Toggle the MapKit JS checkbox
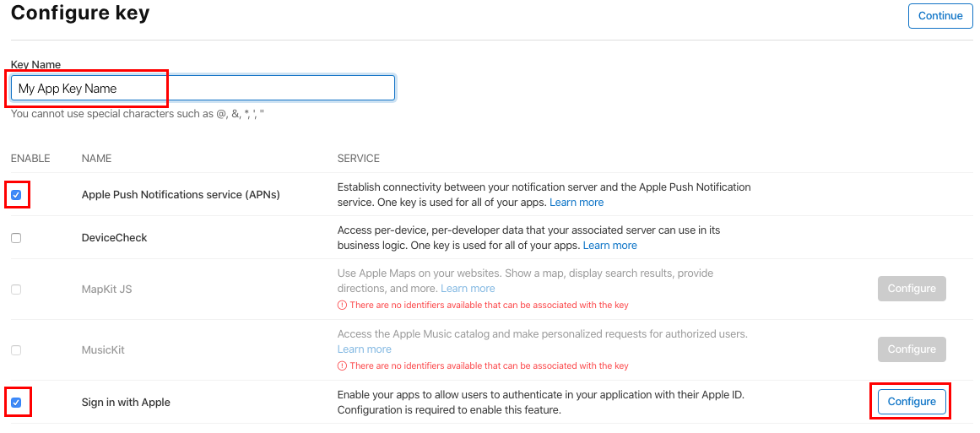980x433 pixels. click(16, 290)
